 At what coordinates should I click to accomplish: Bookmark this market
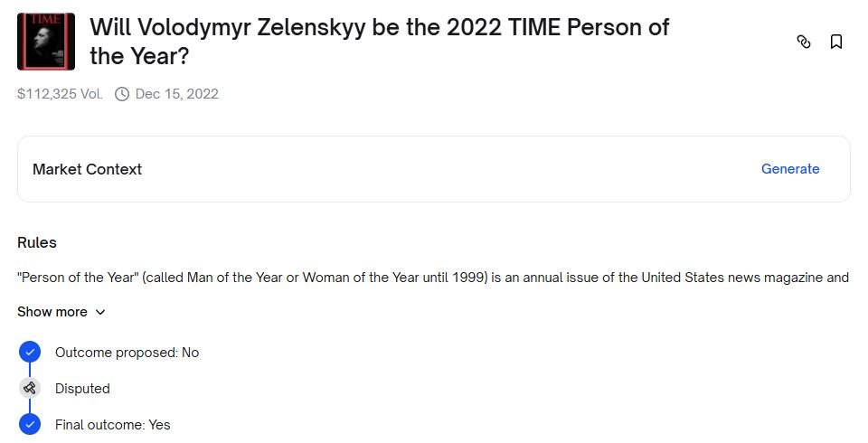(x=836, y=42)
